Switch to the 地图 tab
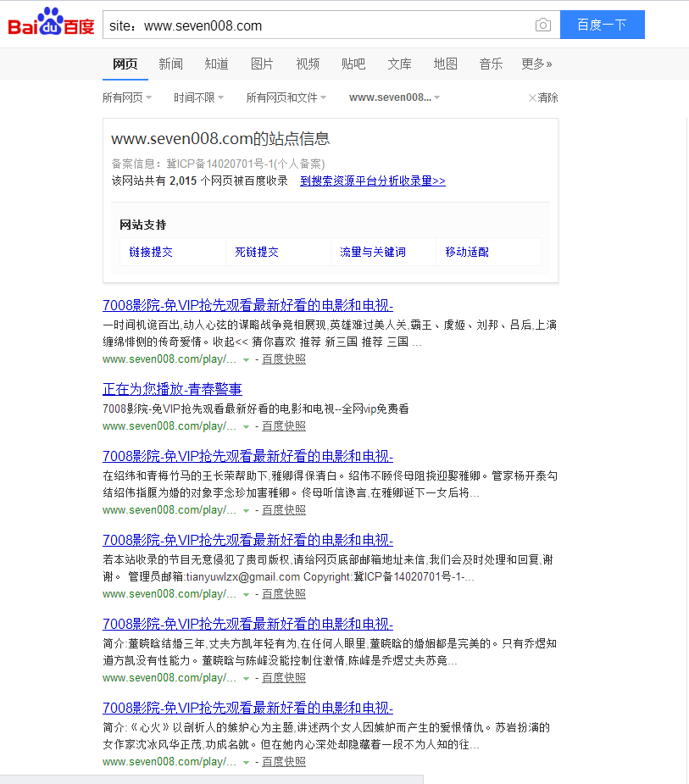 445,64
